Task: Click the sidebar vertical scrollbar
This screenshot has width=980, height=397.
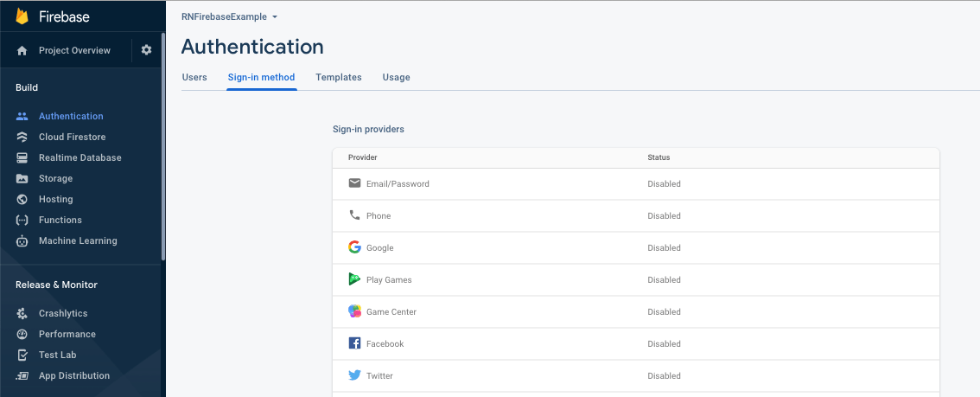Action: 163,145
